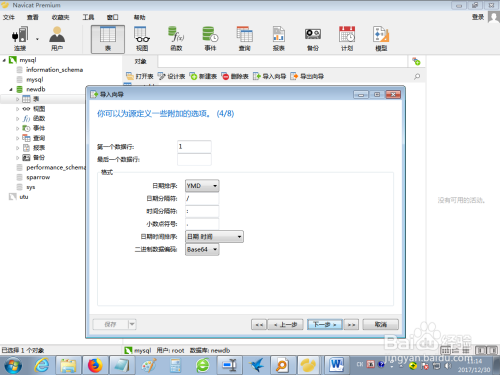Expand the Views node under newdb
Image resolution: width=500 pixels, height=375 pixels.
pyautogui.click(x=17, y=109)
